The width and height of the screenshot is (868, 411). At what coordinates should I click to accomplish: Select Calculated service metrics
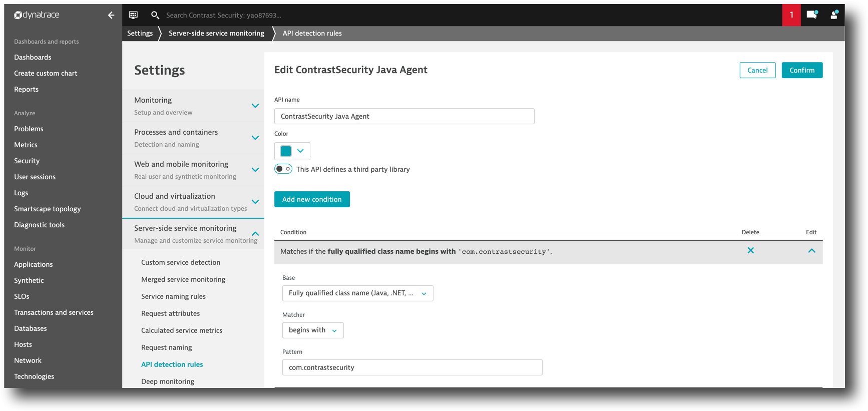pos(182,330)
